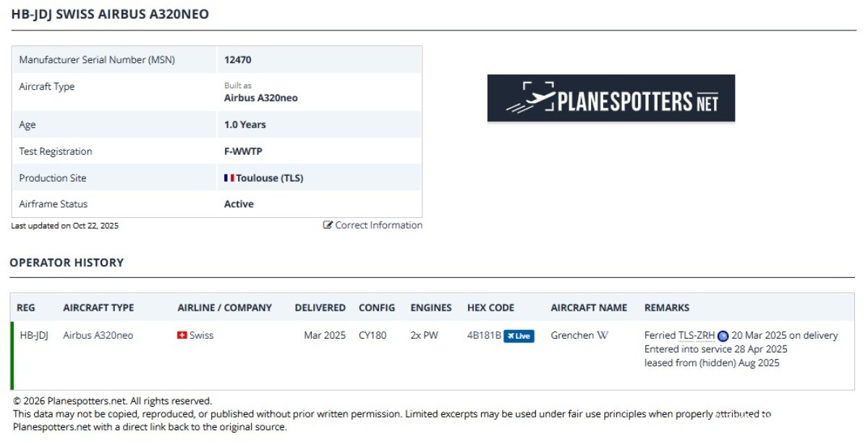Click Airbus A320neo in the operator history row
Viewport: 868px width, 443px height.
click(x=98, y=335)
